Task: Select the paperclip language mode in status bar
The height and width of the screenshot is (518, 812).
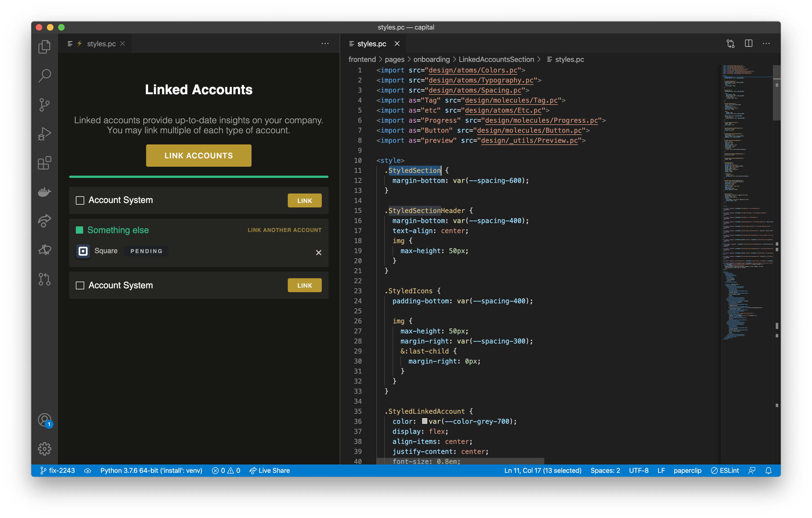Action: tap(687, 470)
